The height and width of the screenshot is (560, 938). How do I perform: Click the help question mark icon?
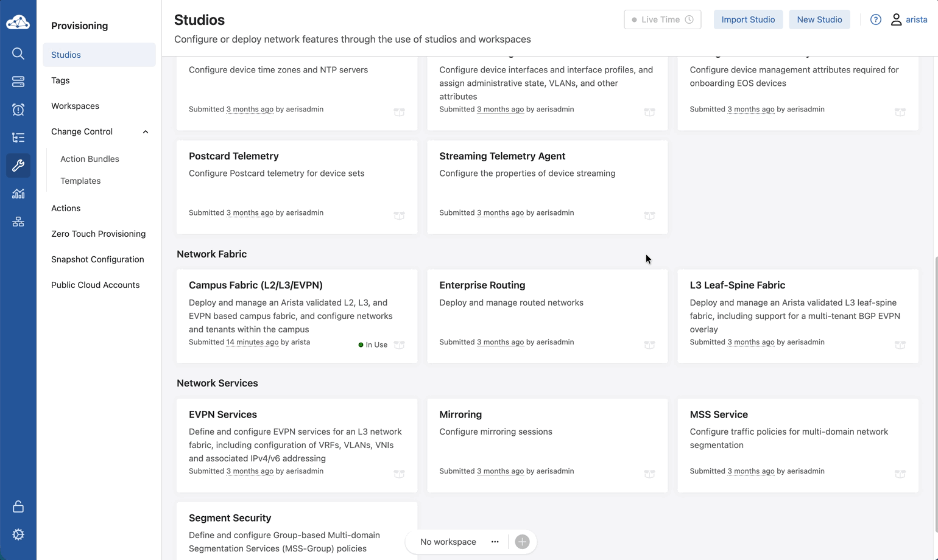876,19
